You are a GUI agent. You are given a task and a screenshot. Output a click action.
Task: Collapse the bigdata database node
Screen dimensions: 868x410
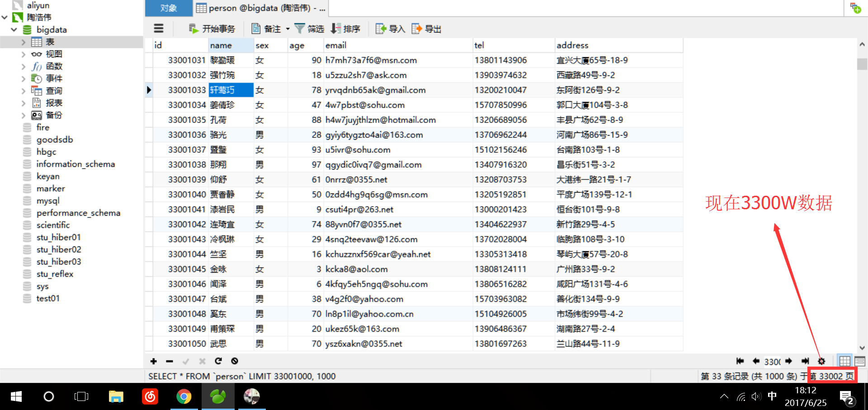pos(14,29)
